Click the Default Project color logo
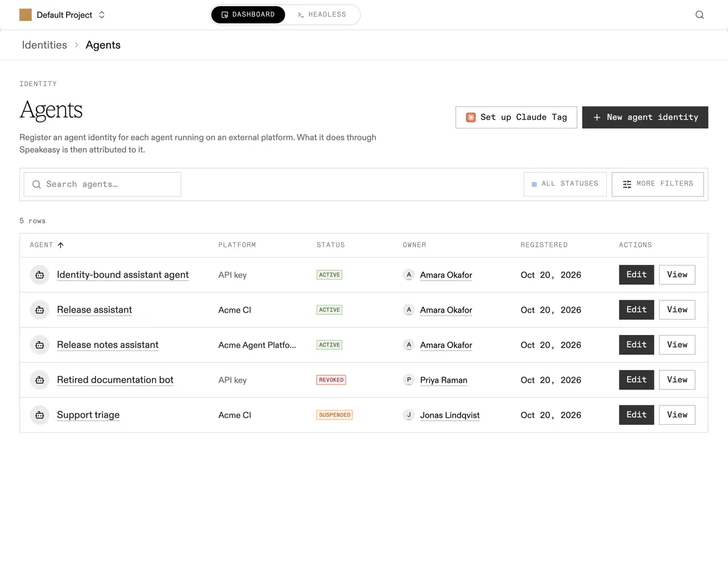Viewport: 728px width, 584px height. tap(26, 15)
